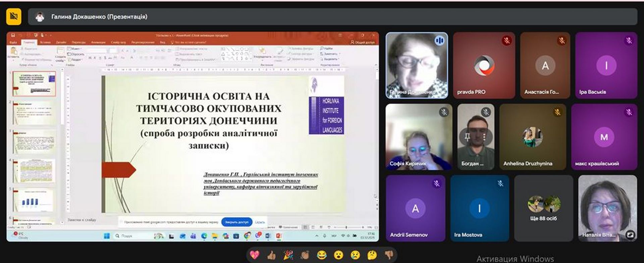The width and height of the screenshot is (644, 263).
Task: Open the Вставка ribbon tab in PowerPoint
Action: [x=45, y=43]
